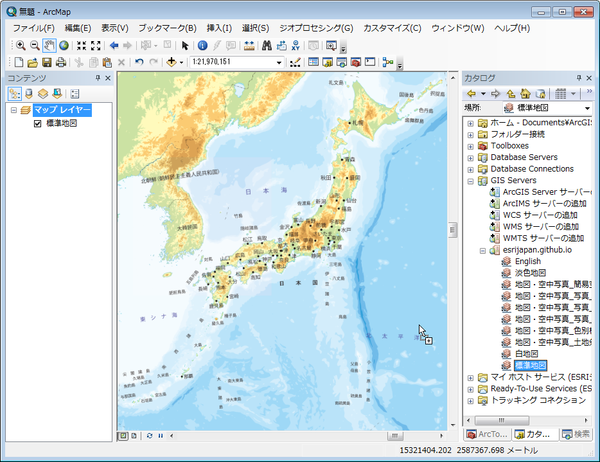This screenshot has height=462, width=600.
Task: Open the catalog 場所 location dropdown
Action: 587,108
